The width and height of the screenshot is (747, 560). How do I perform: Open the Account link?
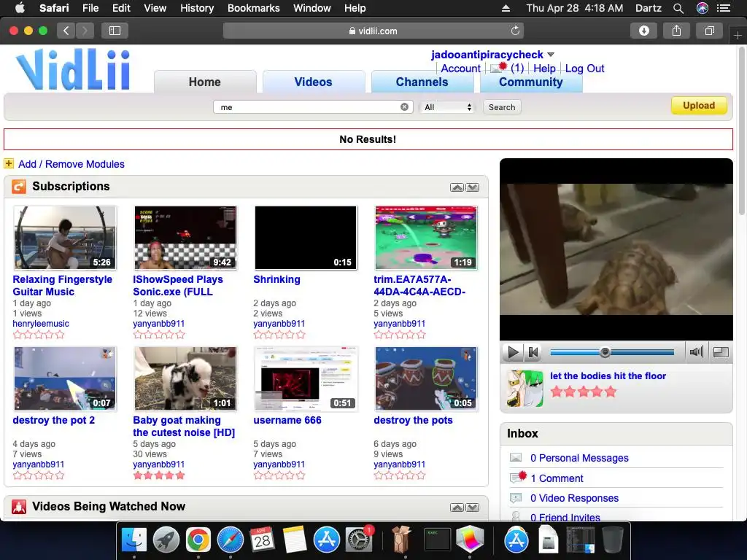[460, 68]
